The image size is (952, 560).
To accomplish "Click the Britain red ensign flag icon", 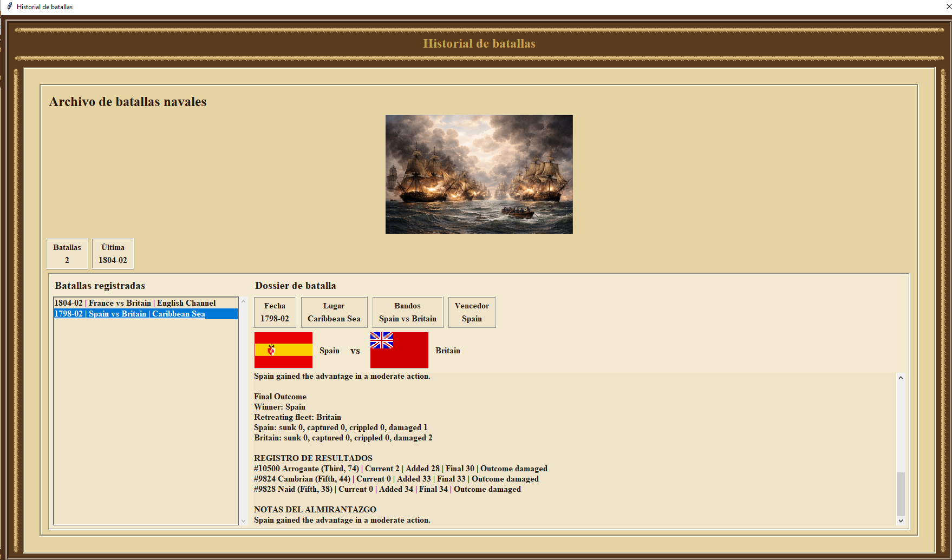I will [x=399, y=350].
